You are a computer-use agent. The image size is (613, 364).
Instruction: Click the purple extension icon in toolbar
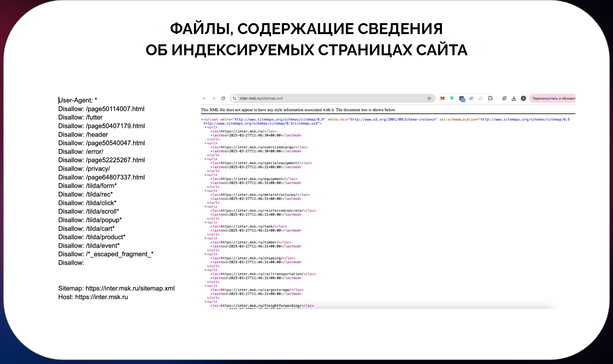click(471, 98)
